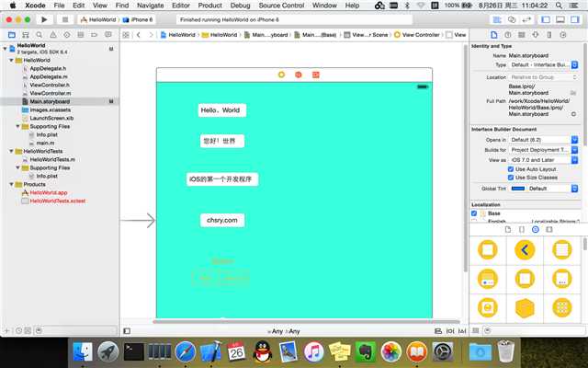Open the Pin constraints button on canvas bar
Viewport: 588px width, 368px height.
tap(450, 331)
